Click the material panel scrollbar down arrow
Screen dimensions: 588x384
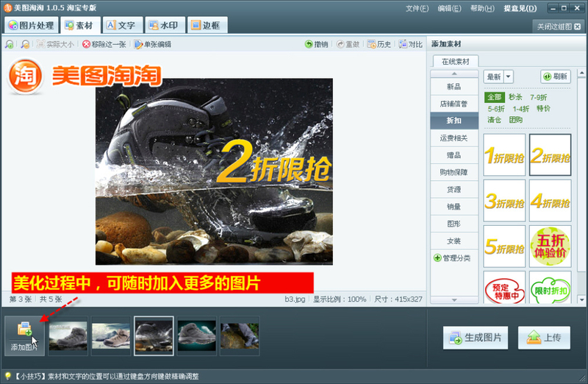coord(581,299)
